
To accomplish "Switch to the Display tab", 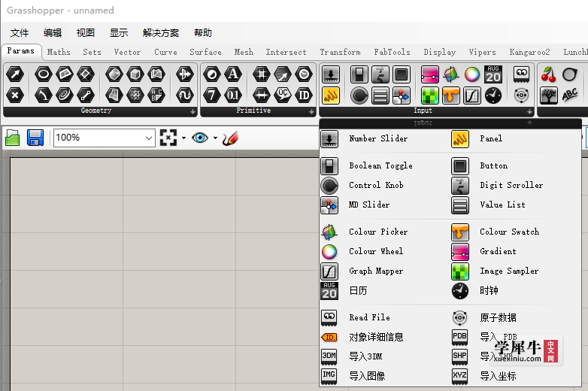I will [x=440, y=52].
